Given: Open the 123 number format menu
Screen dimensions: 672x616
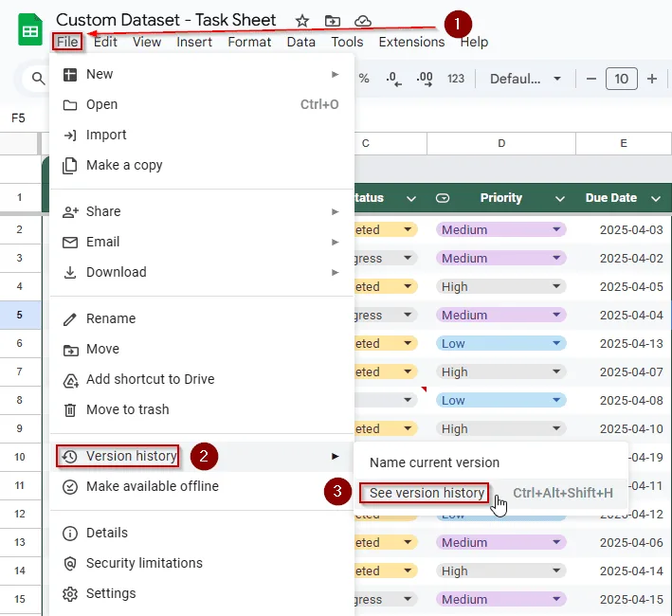Looking at the screenshot, I should [456, 79].
